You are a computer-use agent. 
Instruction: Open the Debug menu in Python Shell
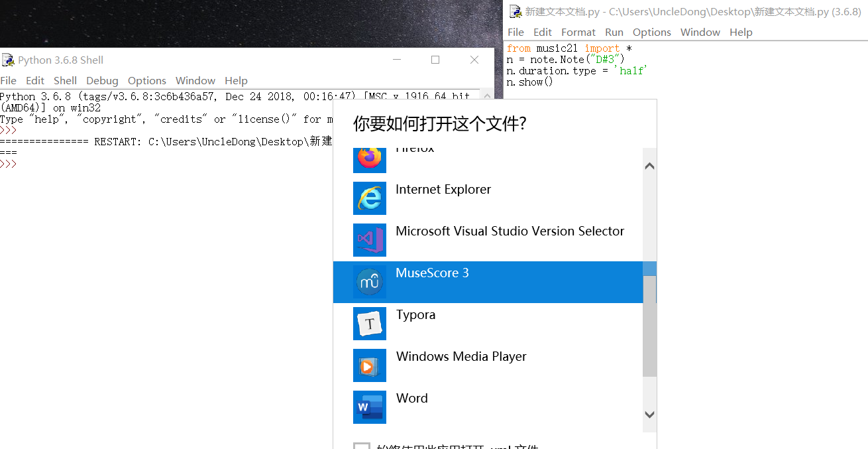pos(102,80)
